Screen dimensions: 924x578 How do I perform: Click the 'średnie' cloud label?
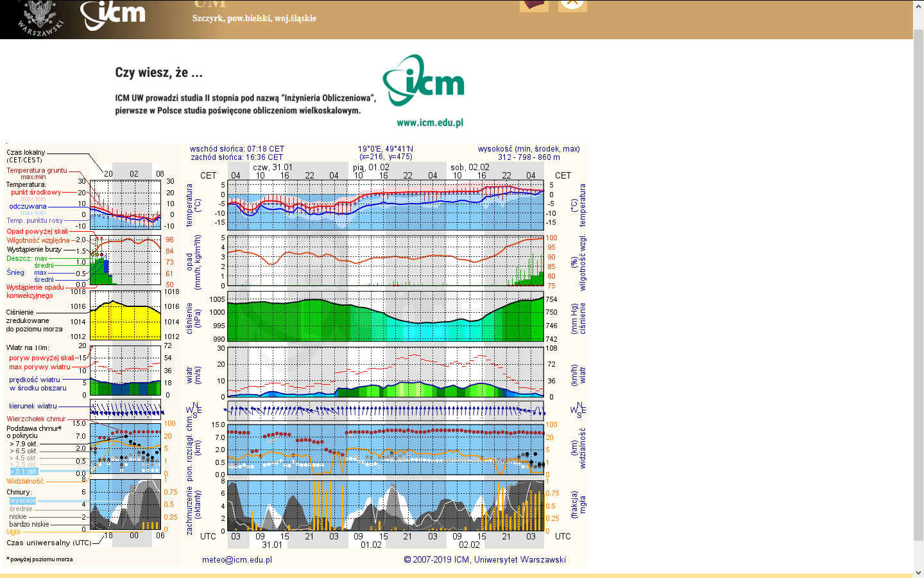coord(21,509)
